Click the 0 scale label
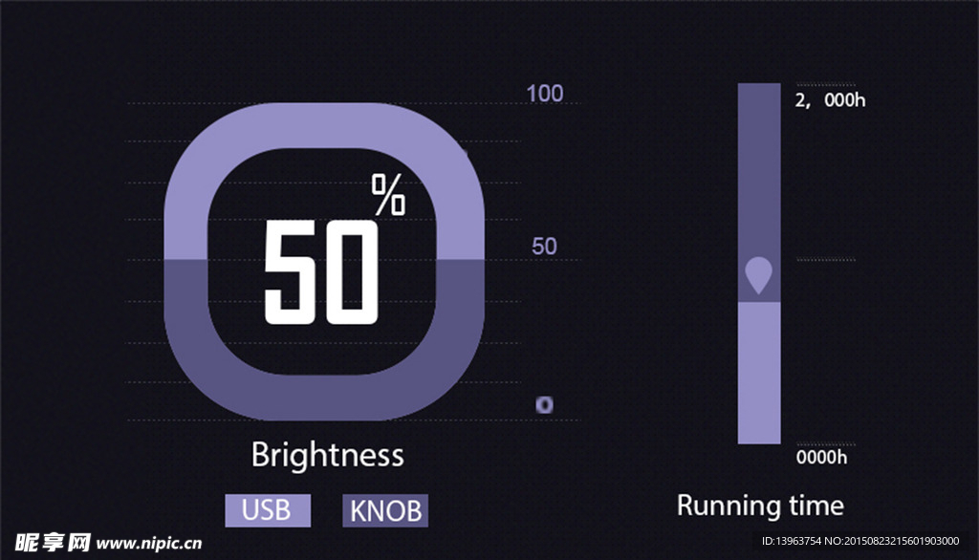This screenshot has height=560, width=979. (x=544, y=404)
